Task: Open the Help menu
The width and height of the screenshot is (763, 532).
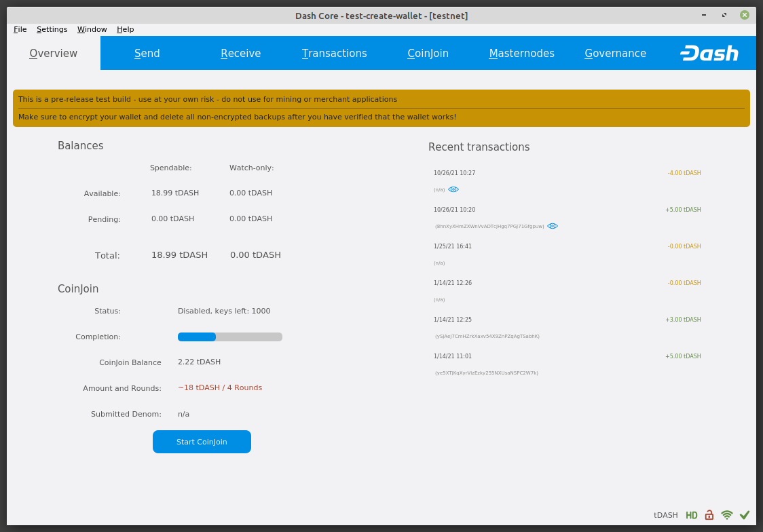Action: [x=125, y=29]
